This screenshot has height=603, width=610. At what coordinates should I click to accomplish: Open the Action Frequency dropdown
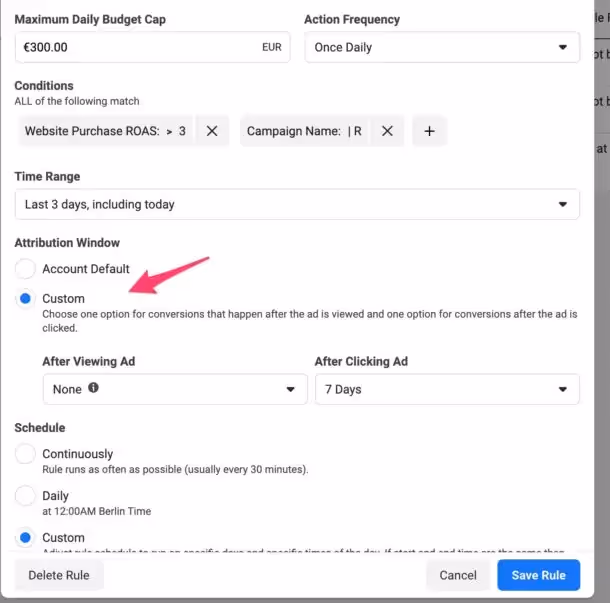coord(442,47)
